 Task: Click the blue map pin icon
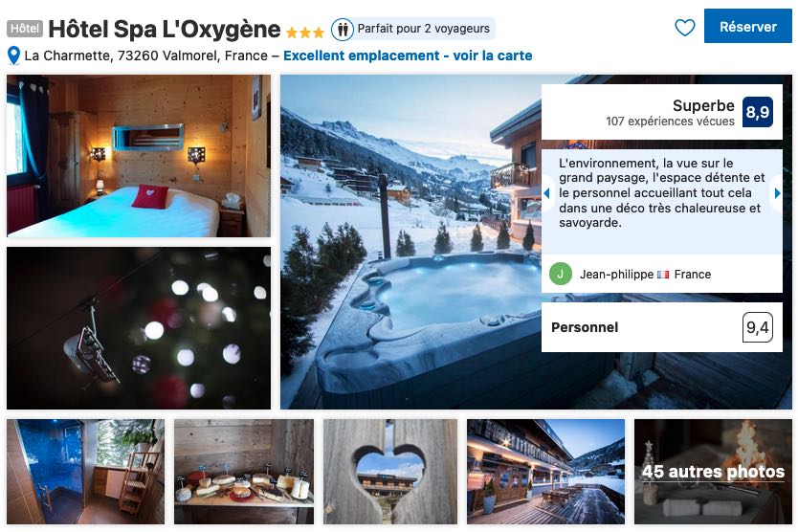[13, 56]
